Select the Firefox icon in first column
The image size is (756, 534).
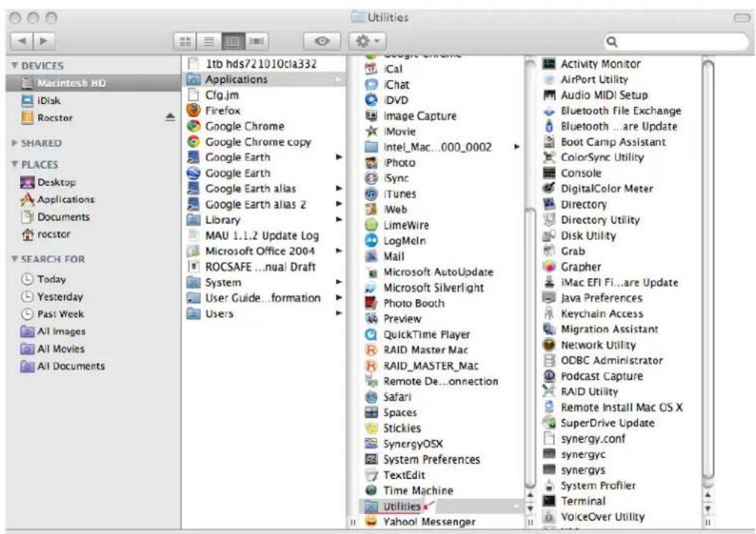[193, 111]
